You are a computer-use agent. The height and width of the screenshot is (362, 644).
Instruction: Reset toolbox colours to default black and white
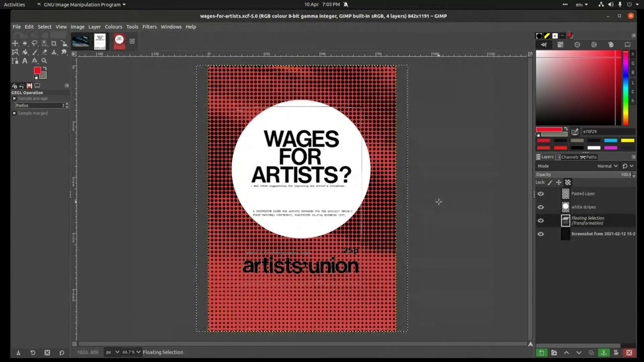tap(35, 76)
